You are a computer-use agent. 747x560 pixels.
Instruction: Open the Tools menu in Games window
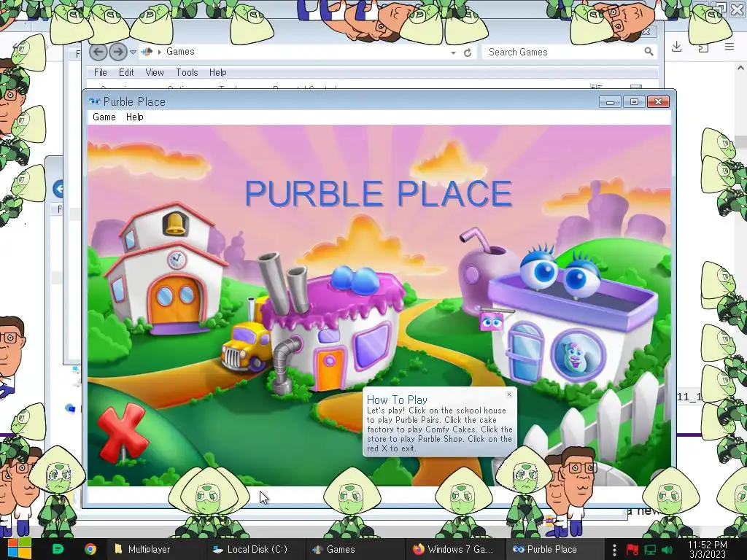pos(187,72)
